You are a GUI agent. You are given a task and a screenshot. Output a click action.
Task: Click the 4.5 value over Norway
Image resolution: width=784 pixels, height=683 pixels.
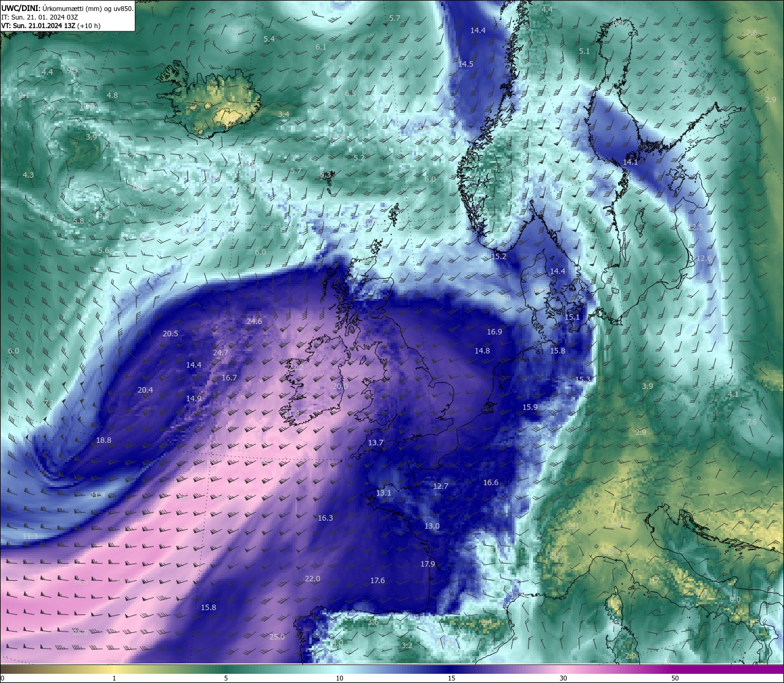click(499, 169)
